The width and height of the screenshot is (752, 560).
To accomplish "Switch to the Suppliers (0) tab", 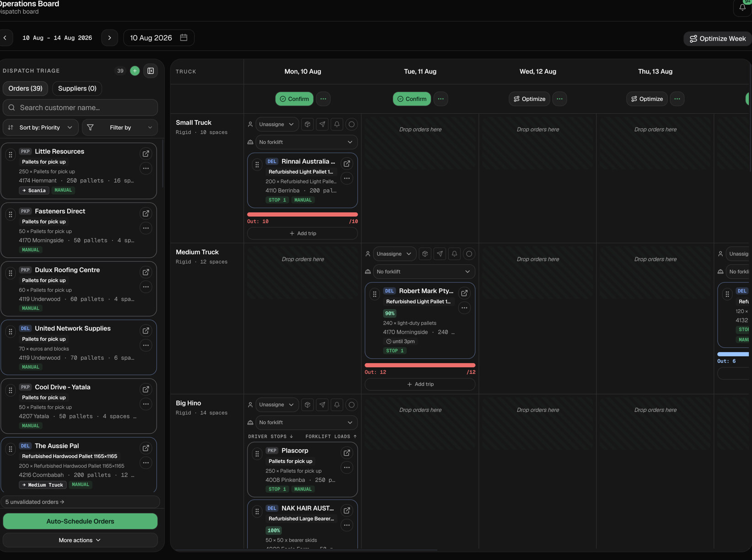I will 77,88.
